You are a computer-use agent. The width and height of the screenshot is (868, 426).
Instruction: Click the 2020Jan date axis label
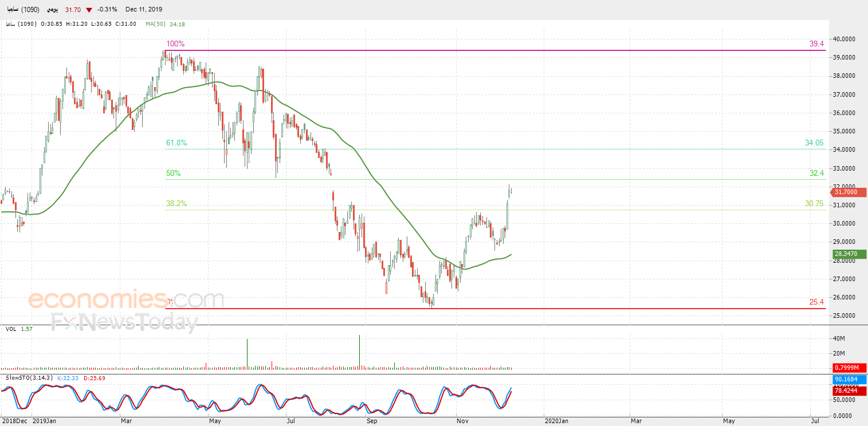pos(556,421)
